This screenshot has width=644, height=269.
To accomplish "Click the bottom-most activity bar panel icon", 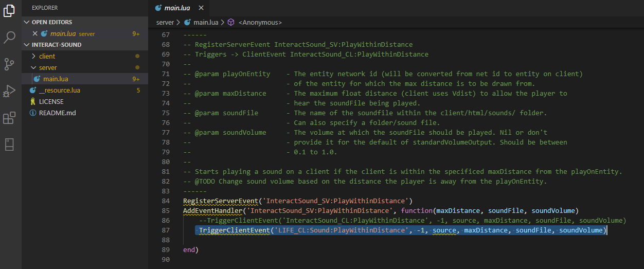I will coord(9,145).
